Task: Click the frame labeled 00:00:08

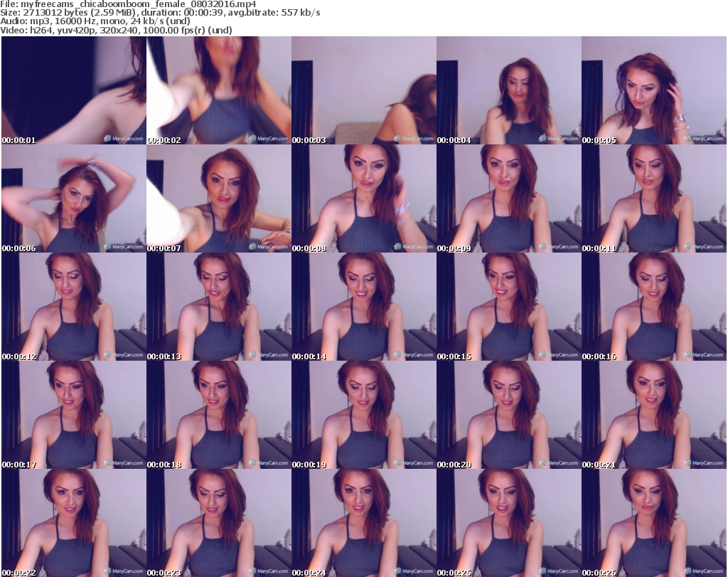Action: pyautogui.click(x=364, y=199)
